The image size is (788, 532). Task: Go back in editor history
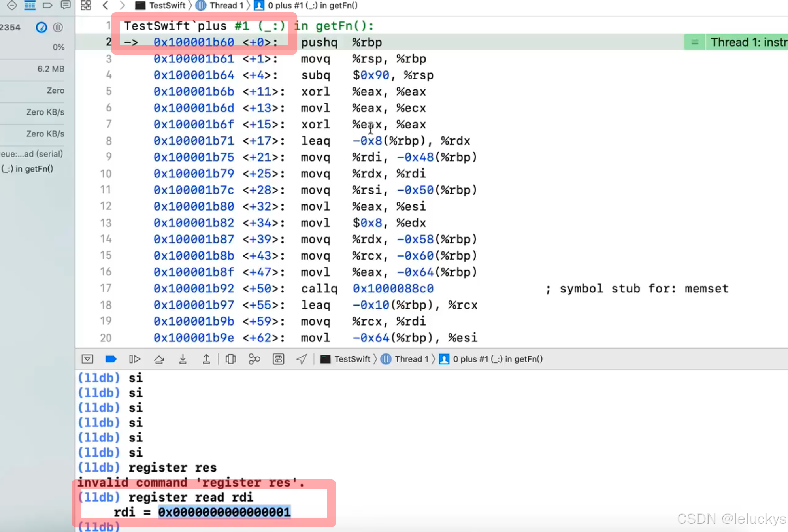105,6
